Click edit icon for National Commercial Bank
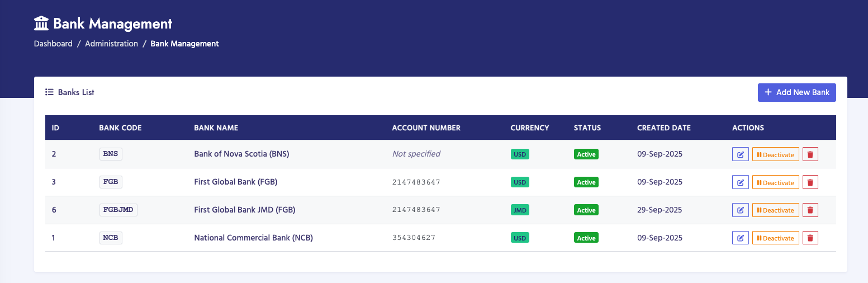This screenshot has height=283, width=868. (740, 238)
